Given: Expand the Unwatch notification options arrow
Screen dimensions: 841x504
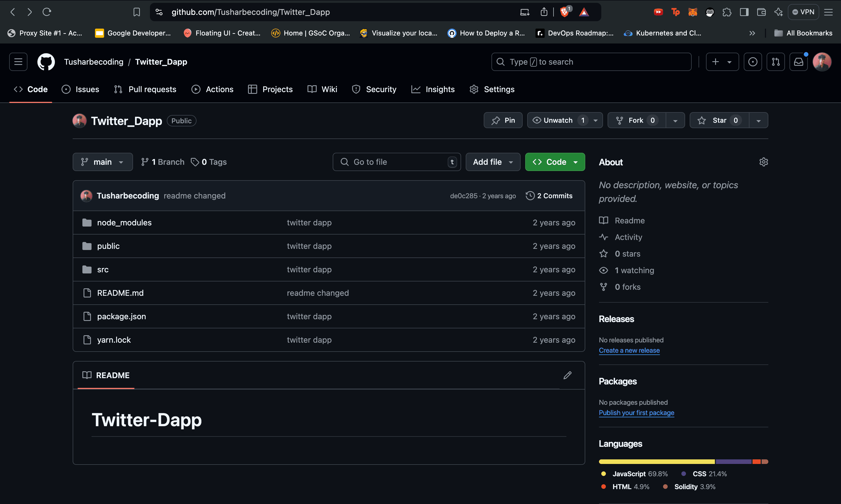Looking at the screenshot, I should 596,121.
